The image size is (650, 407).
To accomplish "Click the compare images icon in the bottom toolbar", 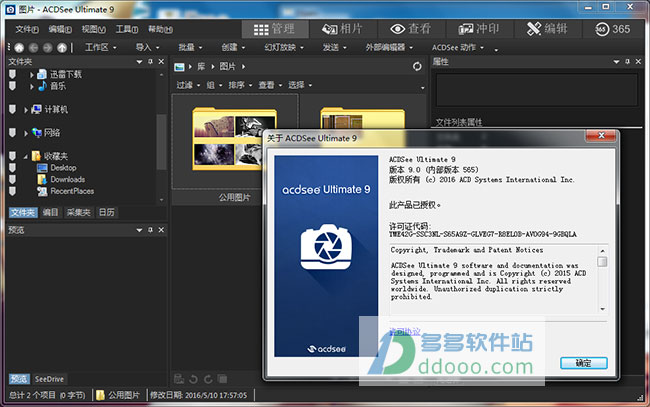I will 223,379.
